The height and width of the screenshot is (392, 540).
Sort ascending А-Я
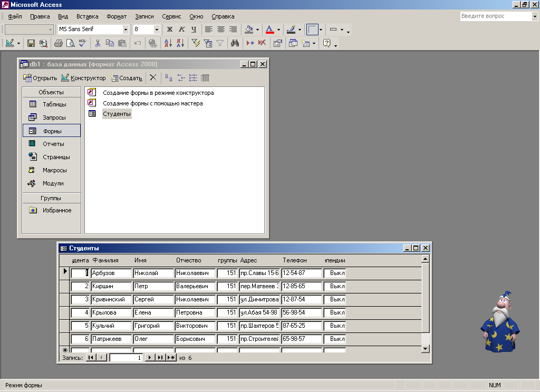pyautogui.click(x=168, y=43)
